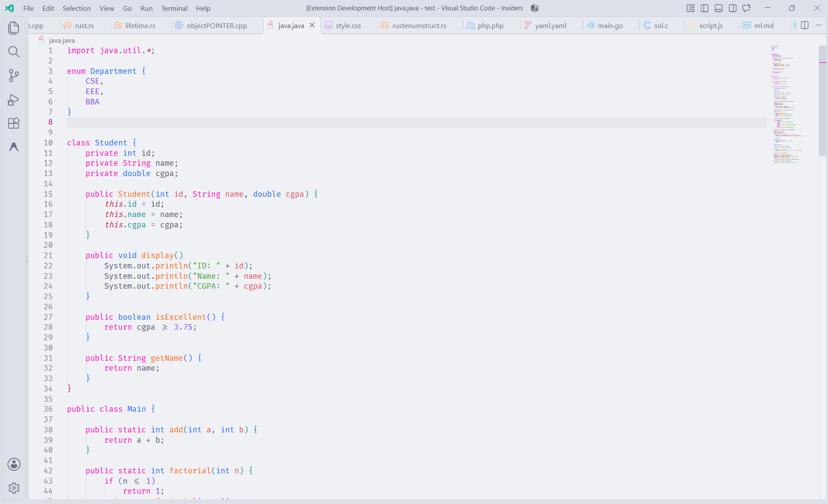Viewport: 828px width, 504px height.
Task: Click the code minimap preview
Action: coord(786,105)
